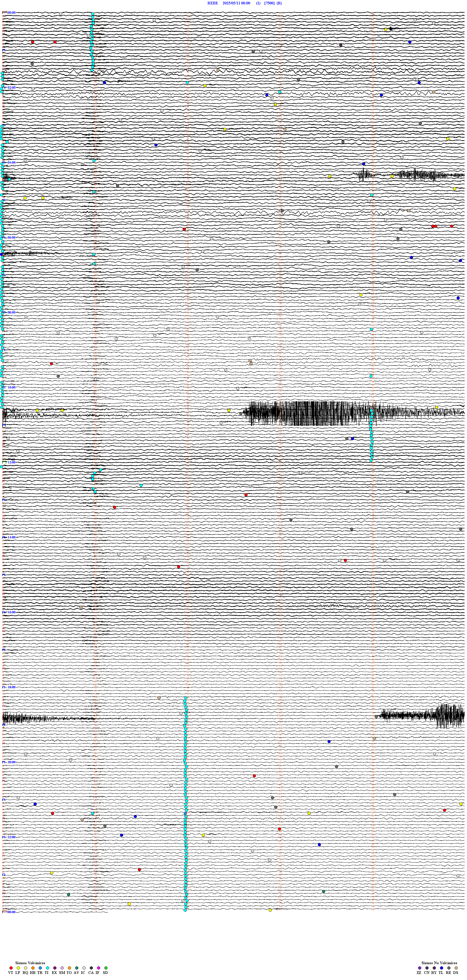Screen dimensions: 467x980
Task: Click the light gray IC legend swatch
Action: click(x=84, y=967)
